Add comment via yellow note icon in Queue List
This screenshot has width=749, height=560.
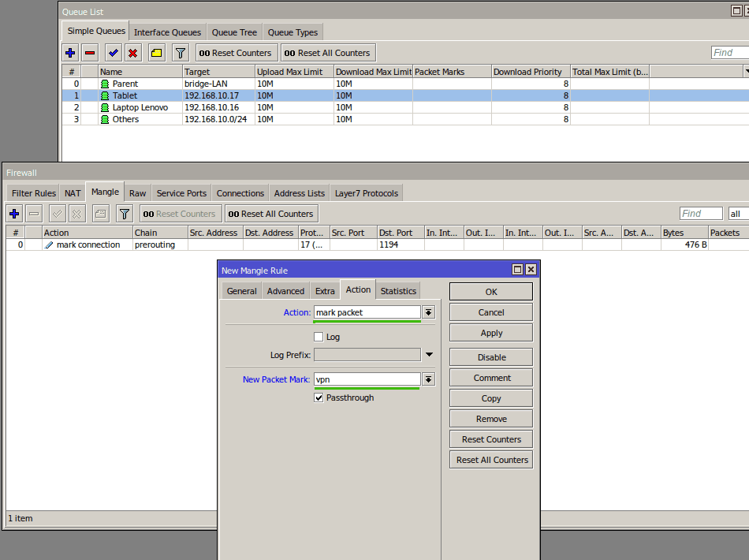coord(157,53)
